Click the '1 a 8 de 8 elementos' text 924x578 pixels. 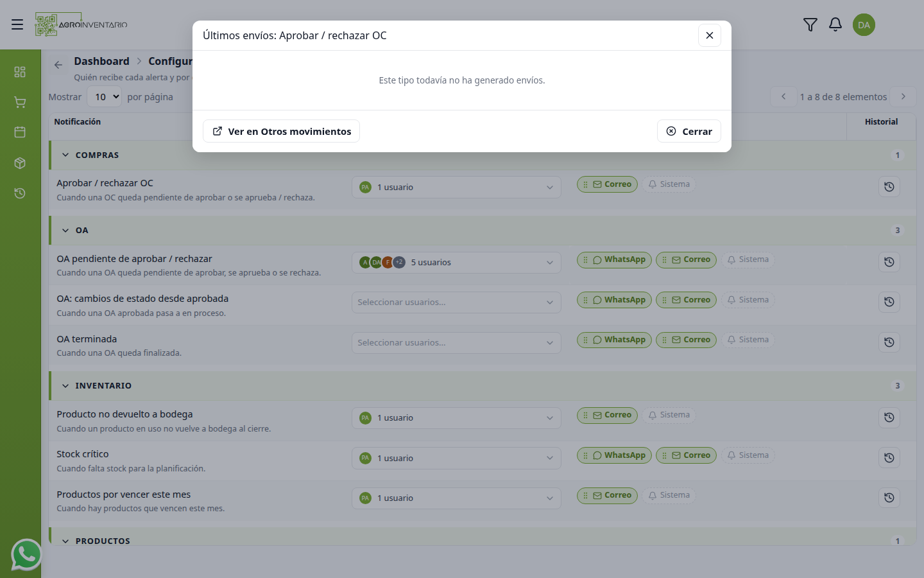click(843, 96)
